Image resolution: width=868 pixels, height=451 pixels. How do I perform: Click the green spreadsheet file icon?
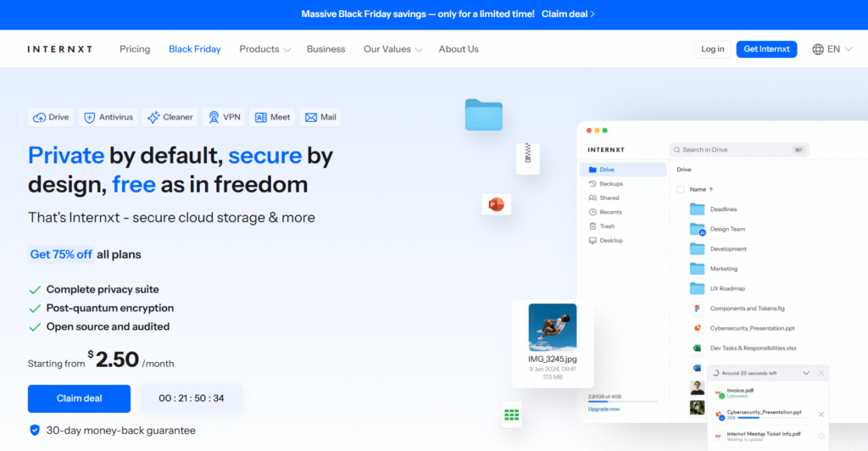pos(511,415)
